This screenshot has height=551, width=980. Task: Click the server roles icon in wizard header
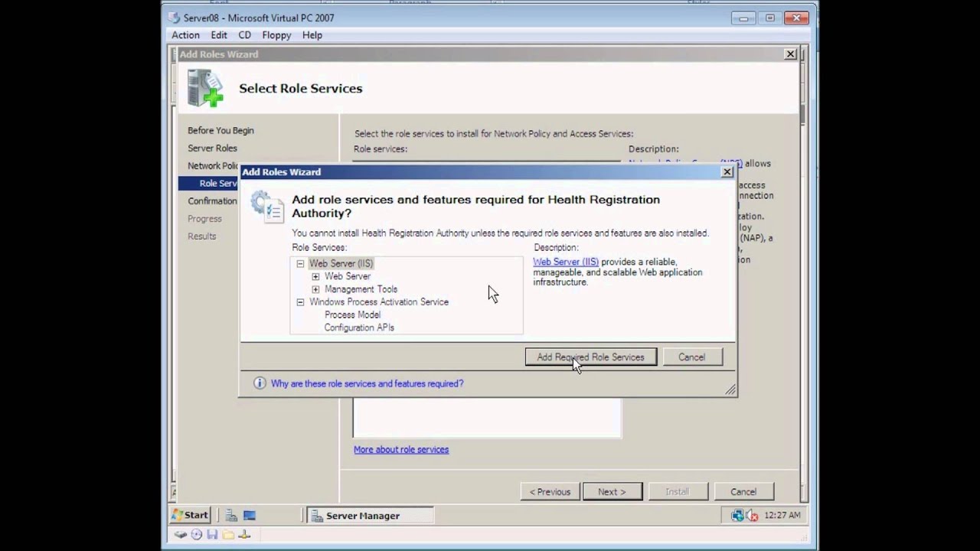(x=205, y=88)
